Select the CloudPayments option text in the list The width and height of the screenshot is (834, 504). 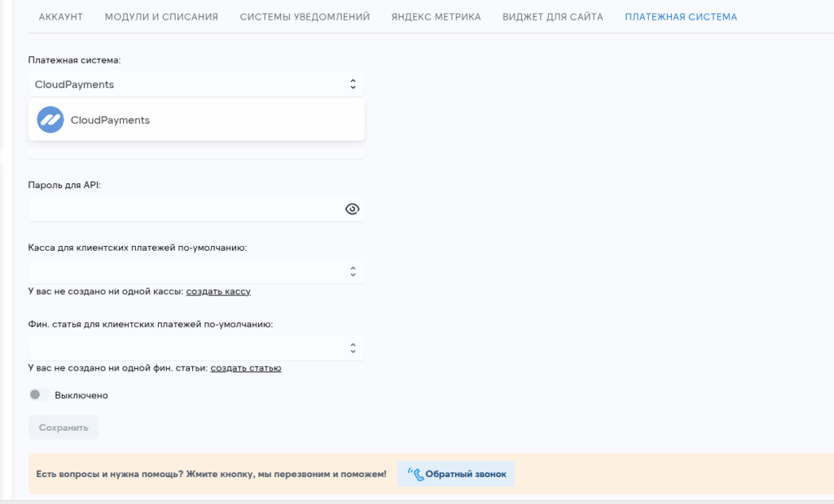point(110,120)
